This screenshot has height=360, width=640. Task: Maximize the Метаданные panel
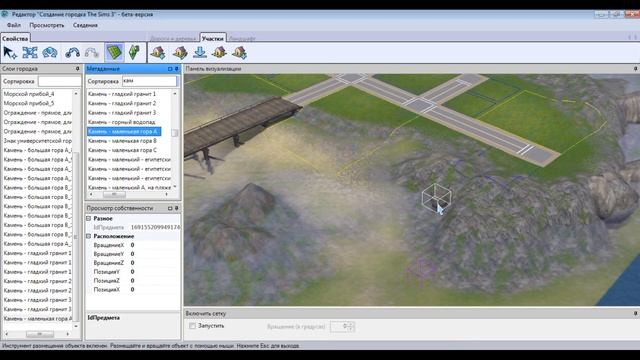pyautogui.click(x=170, y=69)
